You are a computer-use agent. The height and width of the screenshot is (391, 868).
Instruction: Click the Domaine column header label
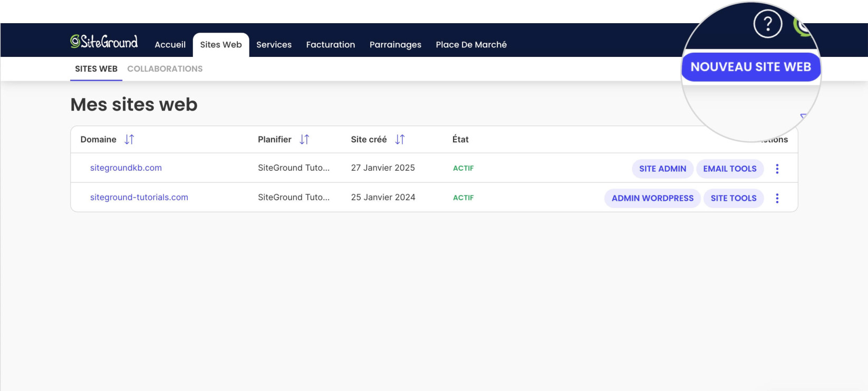pos(99,140)
